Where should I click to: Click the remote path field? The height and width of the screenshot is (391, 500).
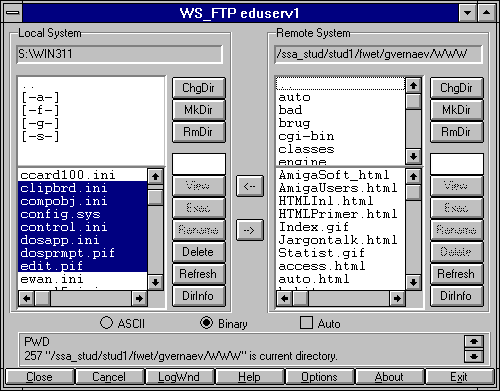(378, 54)
